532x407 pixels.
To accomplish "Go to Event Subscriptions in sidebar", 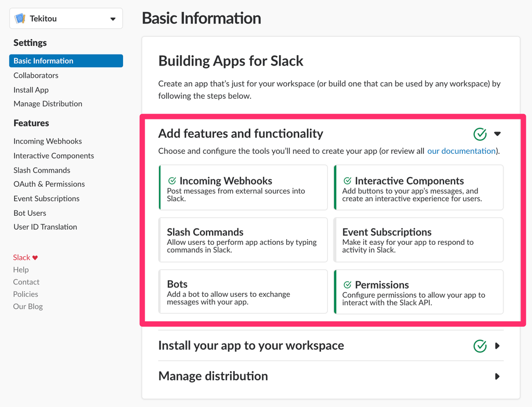I will [x=46, y=199].
